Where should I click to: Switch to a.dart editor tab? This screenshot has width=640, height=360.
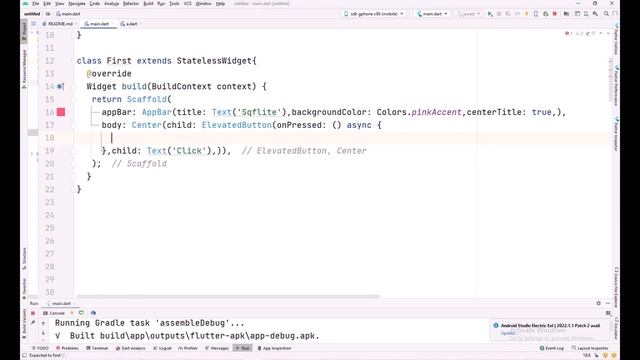[x=130, y=24]
